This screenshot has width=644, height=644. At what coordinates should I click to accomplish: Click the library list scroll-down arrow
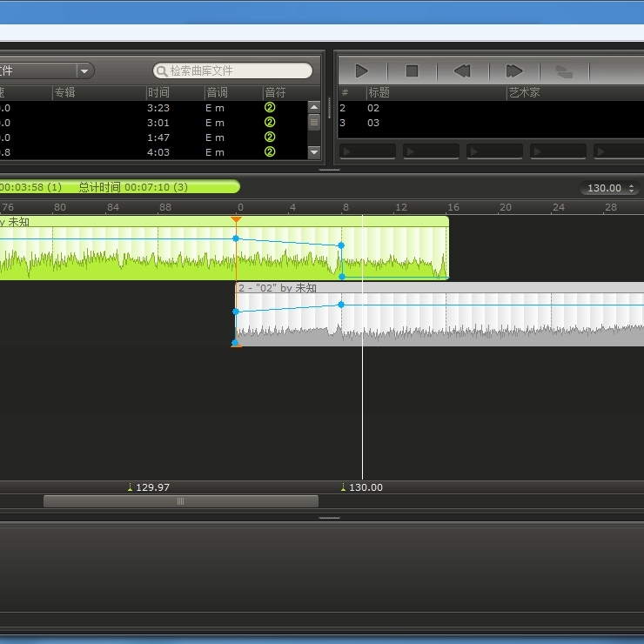tap(314, 152)
